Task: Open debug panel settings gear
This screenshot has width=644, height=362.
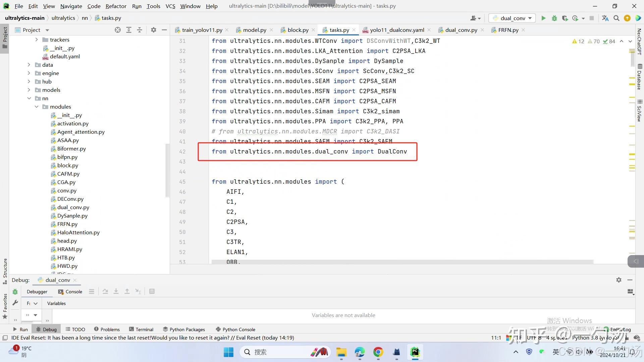Action: pyautogui.click(x=619, y=280)
